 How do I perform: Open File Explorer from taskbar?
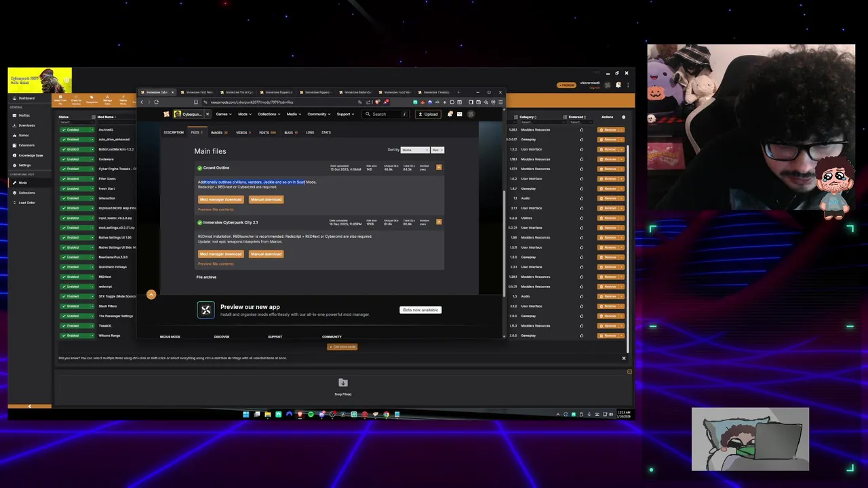click(268, 414)
